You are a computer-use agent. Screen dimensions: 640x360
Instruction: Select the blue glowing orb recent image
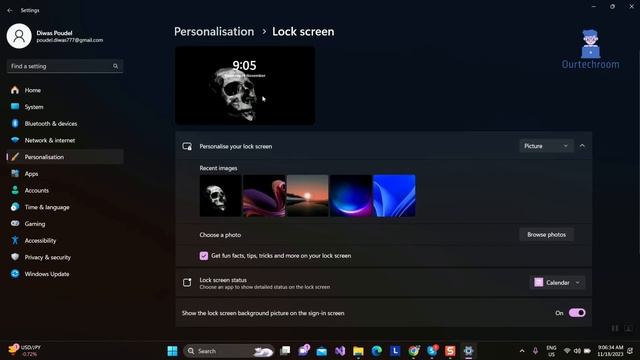click(351, 196)
